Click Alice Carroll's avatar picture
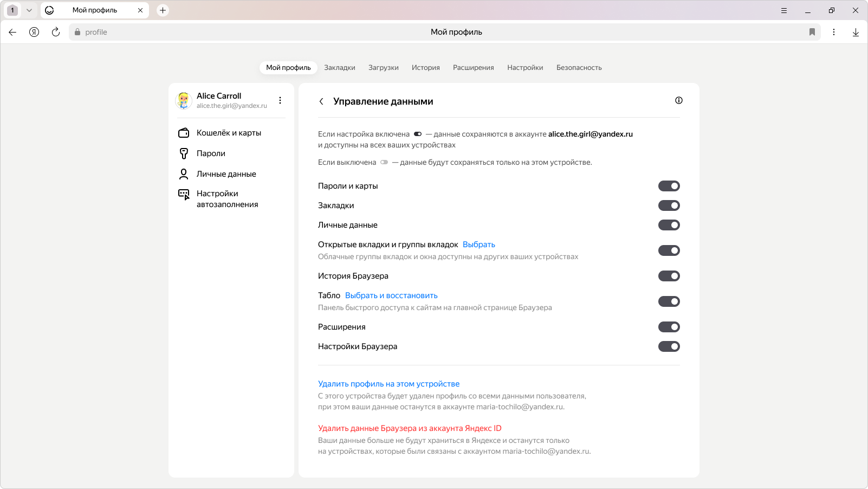This screenshot has height=489, width=868. coord(184,100)
